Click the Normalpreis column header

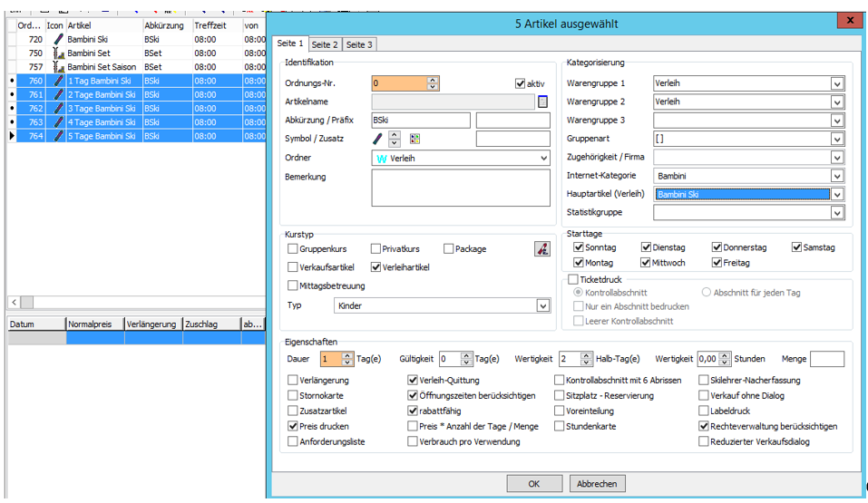(94, 324)
